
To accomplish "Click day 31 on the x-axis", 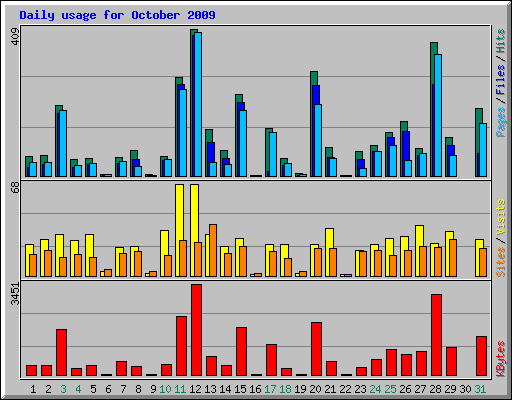I will click(480, 389).
